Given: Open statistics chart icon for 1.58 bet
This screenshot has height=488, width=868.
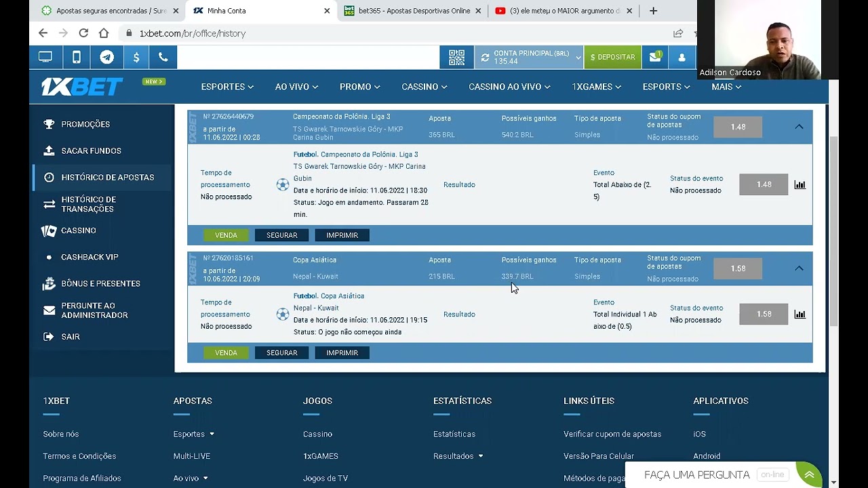Looking at the screenshot, I should (800, 314).
